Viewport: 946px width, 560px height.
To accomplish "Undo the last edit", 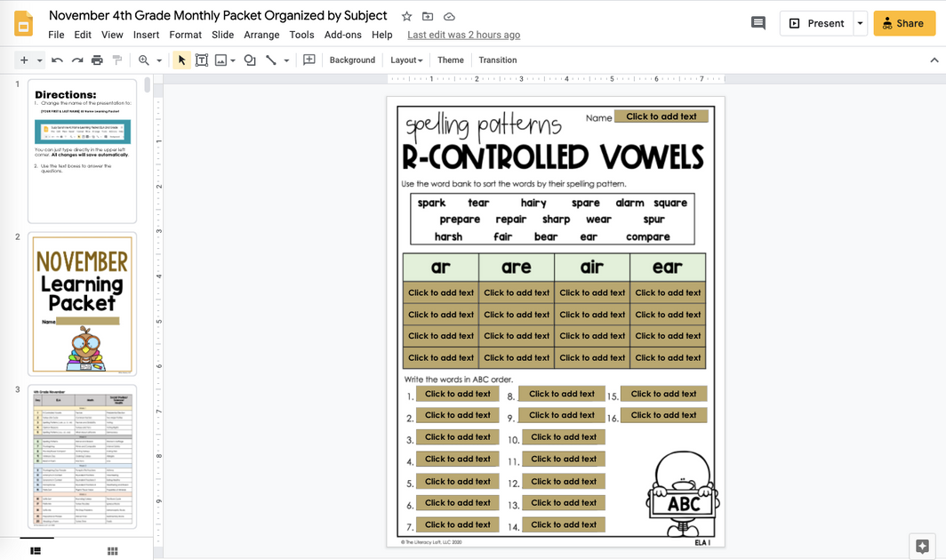I will 56,60.
